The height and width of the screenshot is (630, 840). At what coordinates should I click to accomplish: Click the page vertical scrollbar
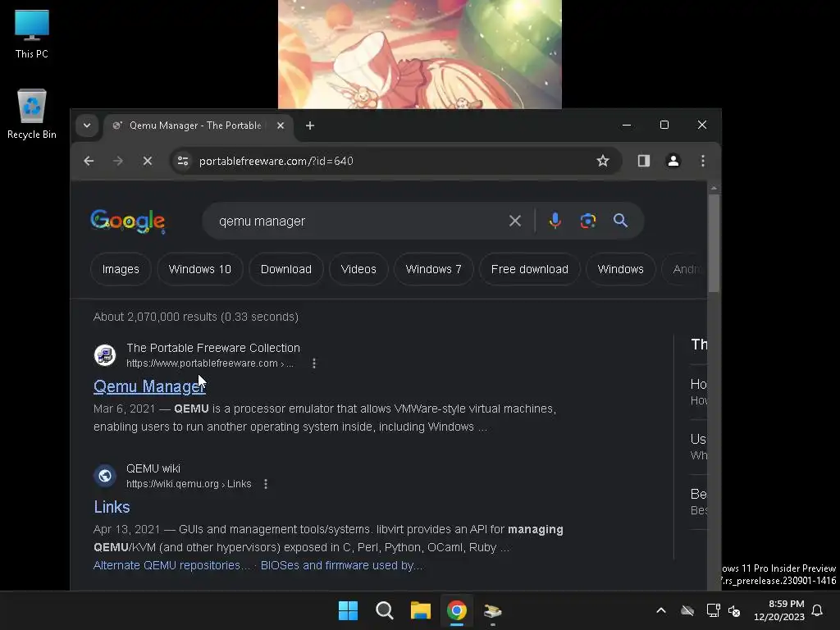714,244
